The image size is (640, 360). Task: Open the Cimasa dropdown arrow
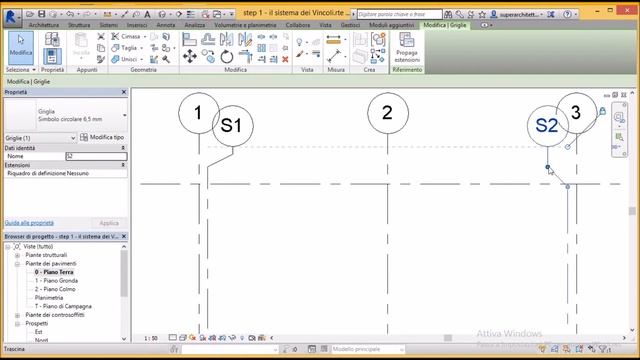[145, 37]
